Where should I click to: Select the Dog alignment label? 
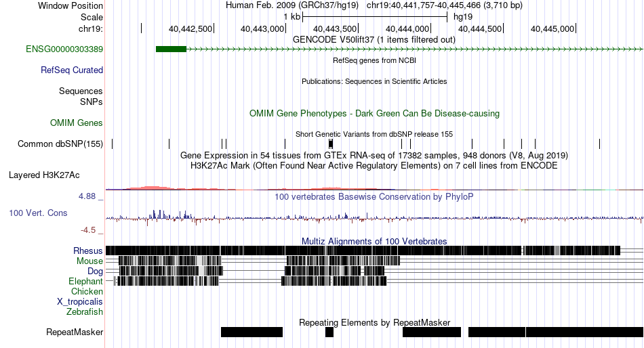(95, 271)
